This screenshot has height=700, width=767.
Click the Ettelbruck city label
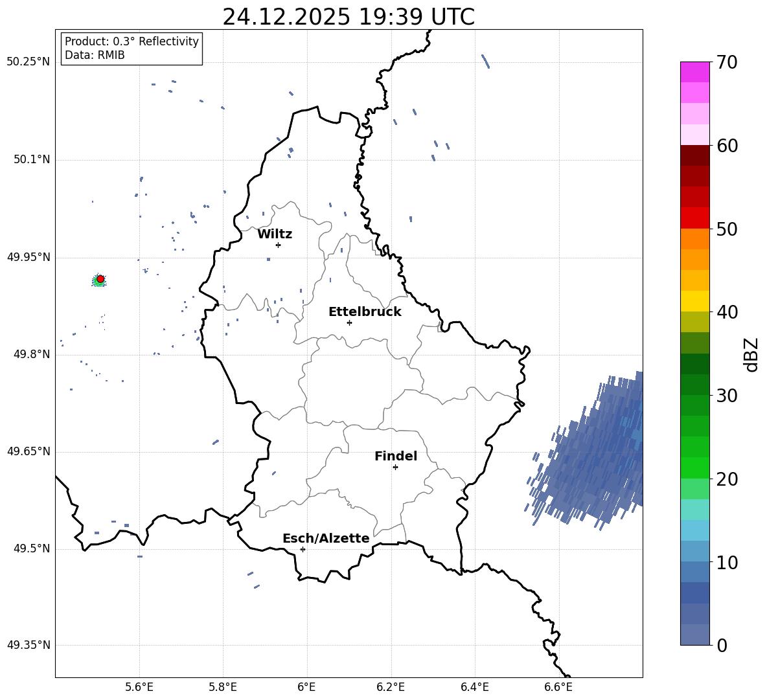pos(365,312)
